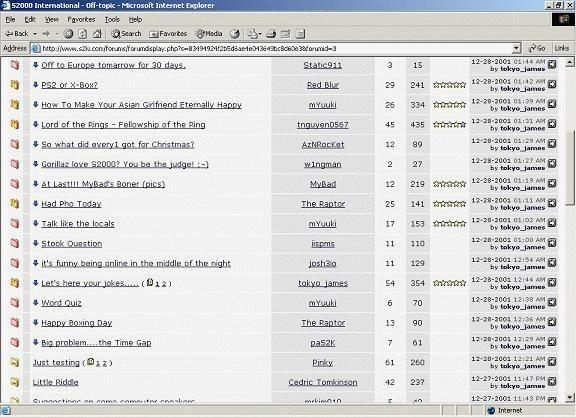Click the Go button next to address

pyautogui.click(x=537, y=48)
